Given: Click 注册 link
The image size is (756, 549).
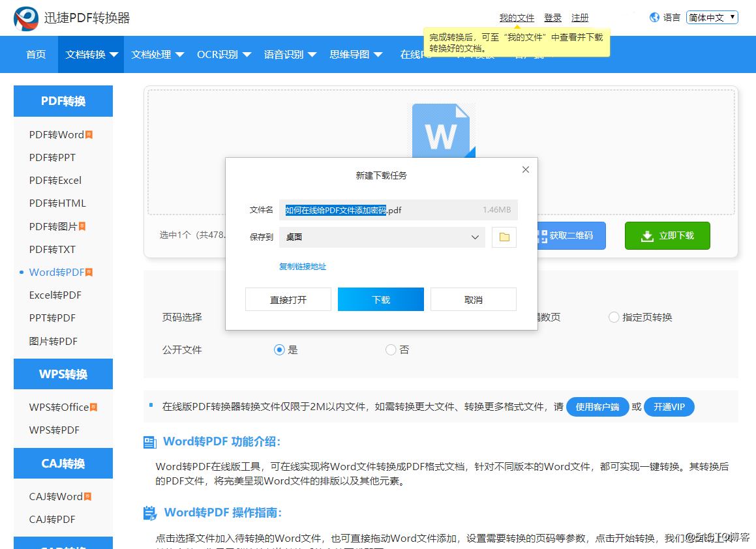Looking at the screenshot, I should pyautogui.click(x=580, y=18).
